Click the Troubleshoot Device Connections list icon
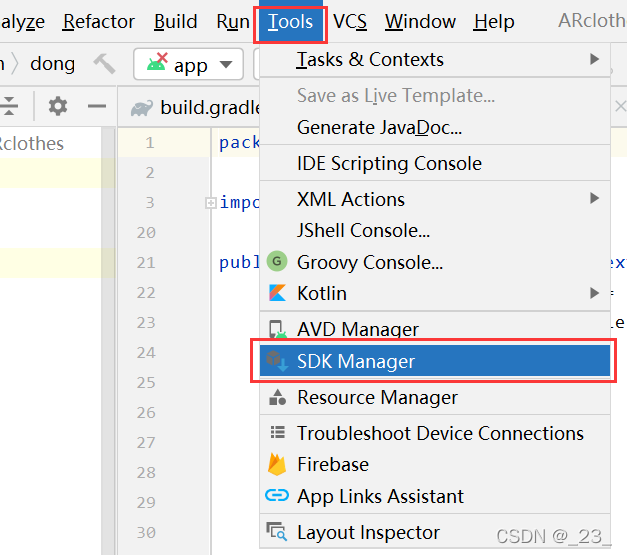The height and width of the screenshot is (555, 627). [278, 432]
